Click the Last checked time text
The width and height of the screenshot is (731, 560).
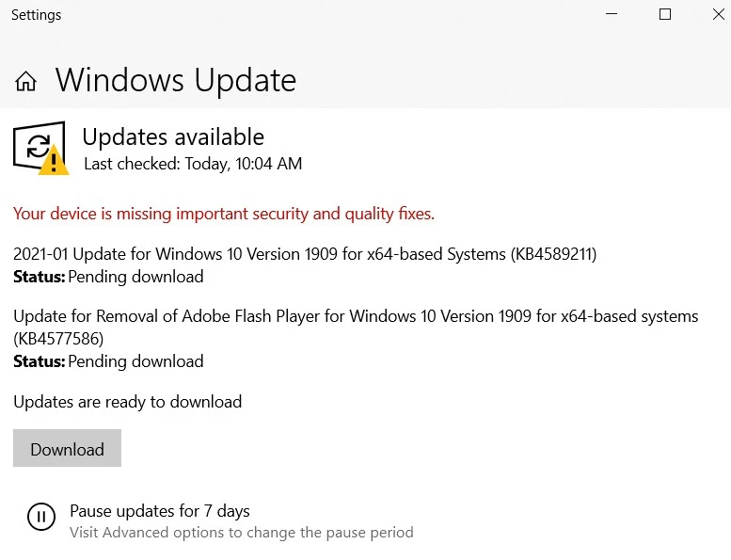[x=193, y=164]
